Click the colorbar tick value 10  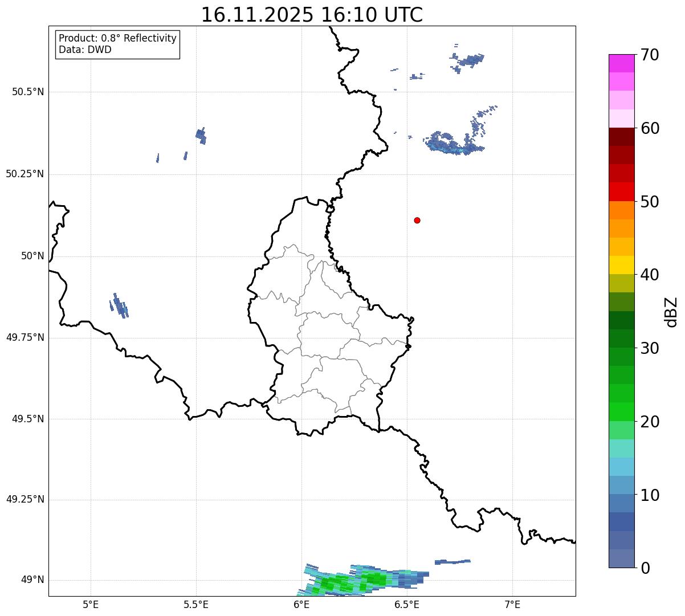click(x=650, y=495)
